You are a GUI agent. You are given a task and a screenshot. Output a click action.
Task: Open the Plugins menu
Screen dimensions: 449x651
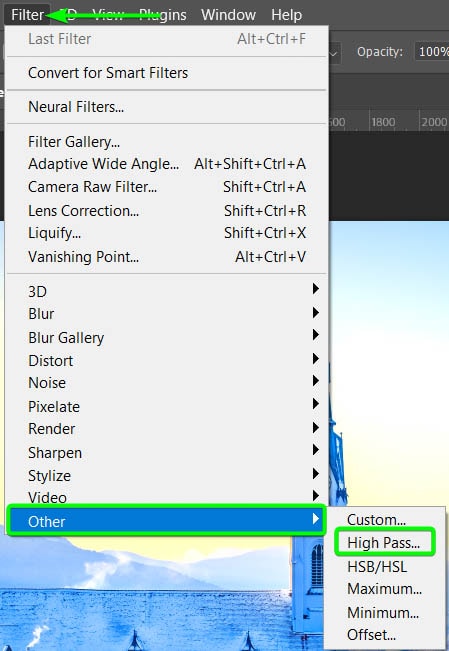tap(162, 15)
